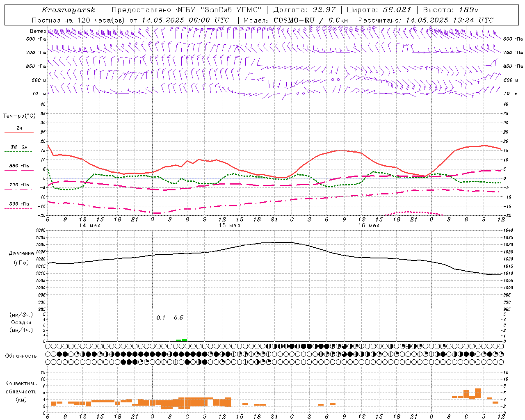Click the Рассчитано: 14.05.2025 13:24 UTC text

click(426, 20)
